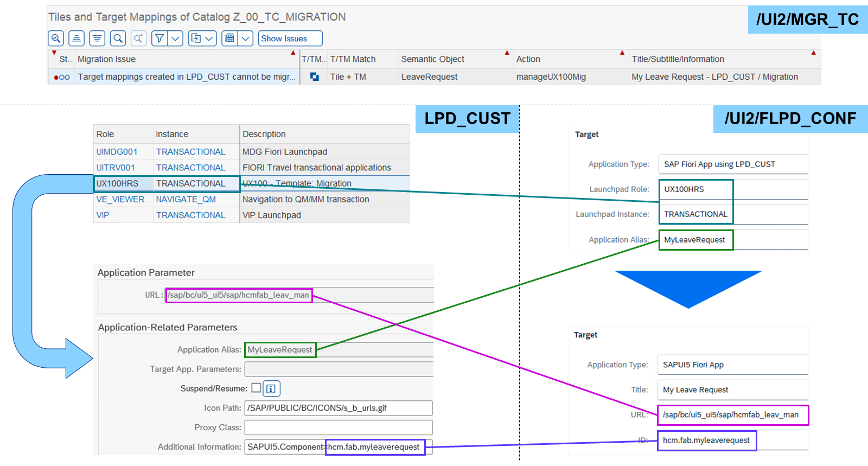
Task: Click the LPD_CUST Application Alias field
Action: 339,350
